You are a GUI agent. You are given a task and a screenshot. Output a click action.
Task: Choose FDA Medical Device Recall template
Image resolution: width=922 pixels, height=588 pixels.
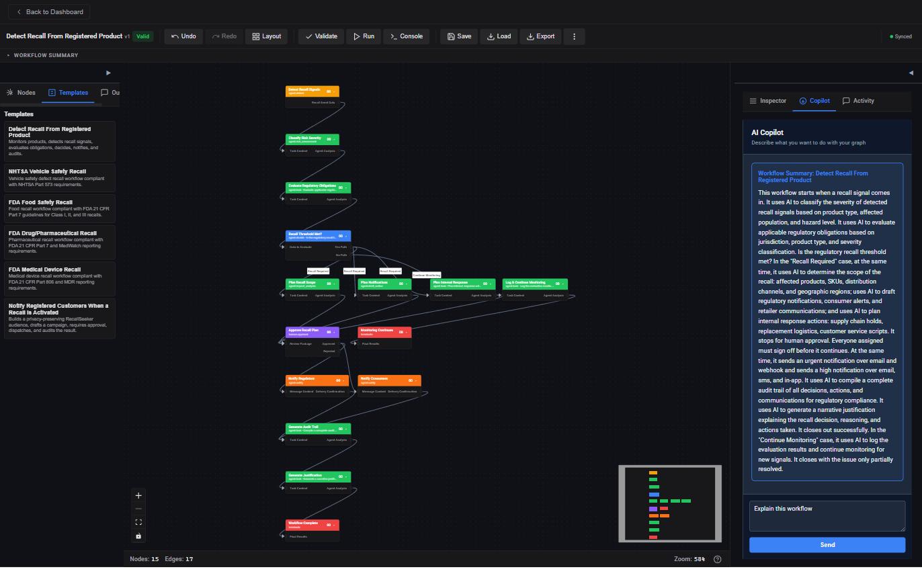point(60,278)
